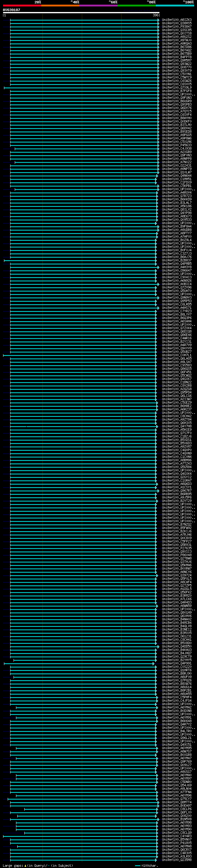Screen dimensions: 197x868
Task: Select label UniRef100_Q49I51
Action: [x=177, y=745]
